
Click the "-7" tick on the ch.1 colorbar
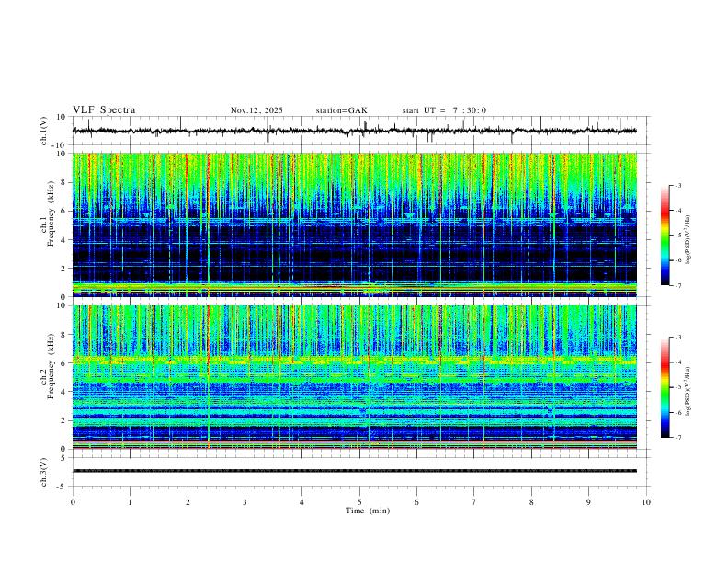click(677, 285)
